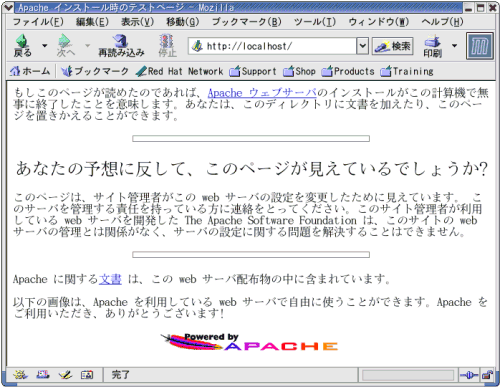Open the 編集(E) menu

(92, 22)
